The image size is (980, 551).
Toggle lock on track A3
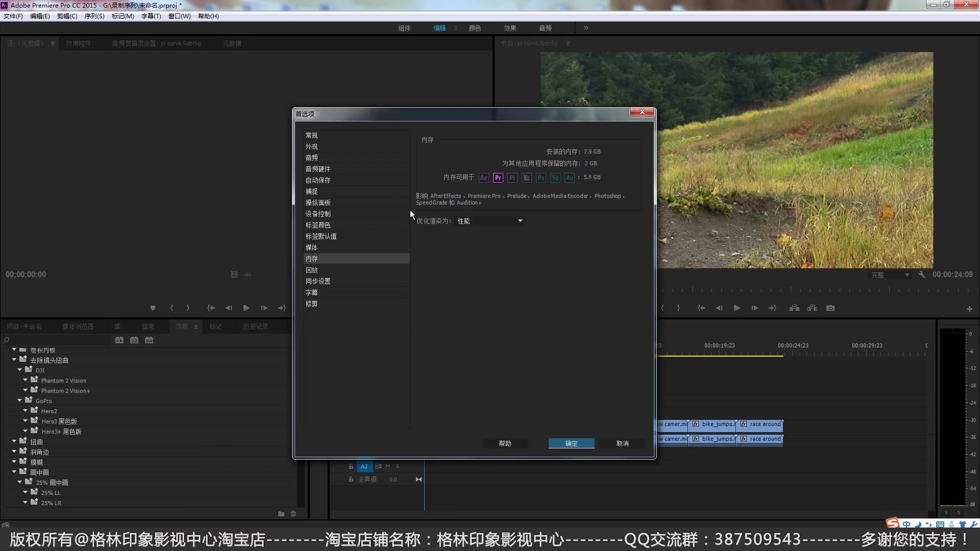(x=351, y=466)
